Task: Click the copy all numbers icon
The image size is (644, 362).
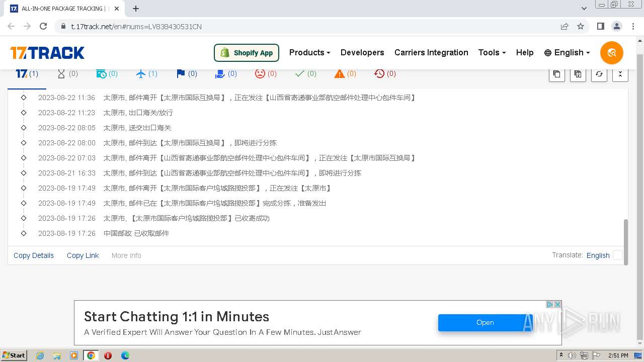Action: click(556, 74)
